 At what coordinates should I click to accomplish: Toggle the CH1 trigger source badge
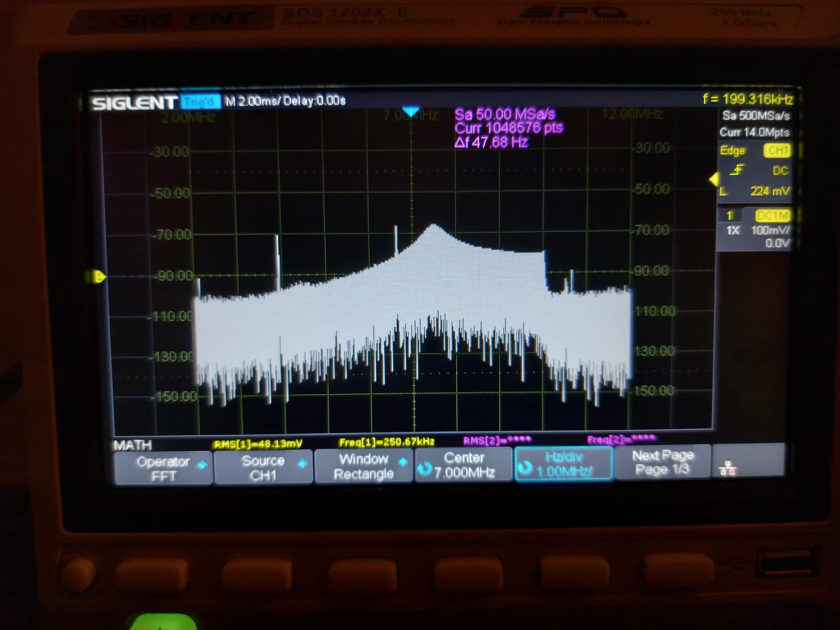[x=777, y=150]
